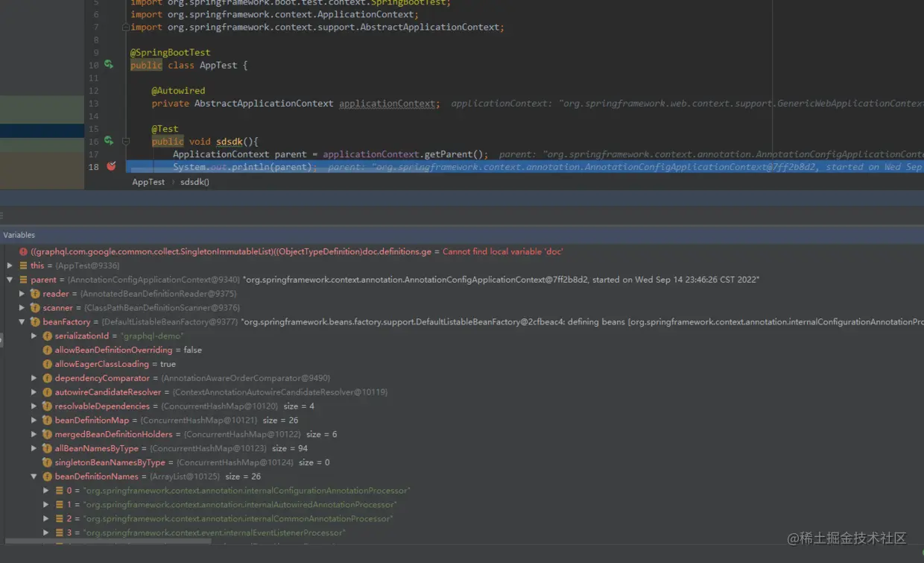Expand list element 1 arrow
Image resolution: width=924 pixels, height=563 pixels.
click(45, 505)
